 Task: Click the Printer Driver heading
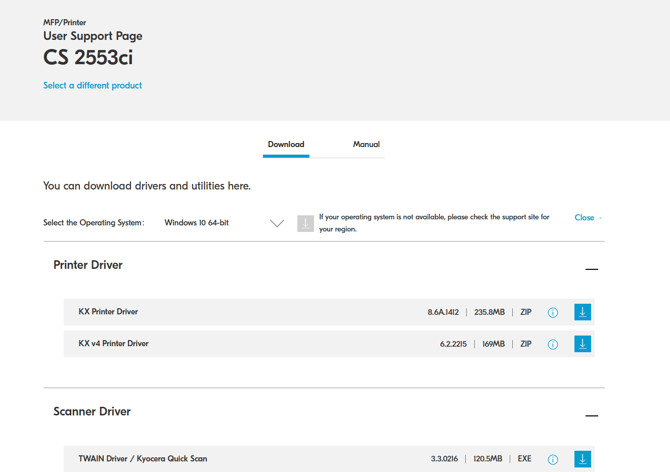click(x=88, y=265)
